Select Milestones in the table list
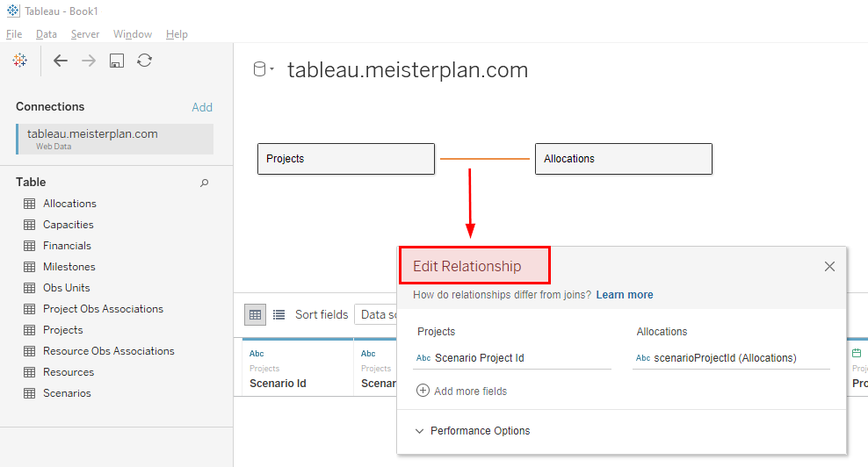868x467 pixels. (69, 267)
